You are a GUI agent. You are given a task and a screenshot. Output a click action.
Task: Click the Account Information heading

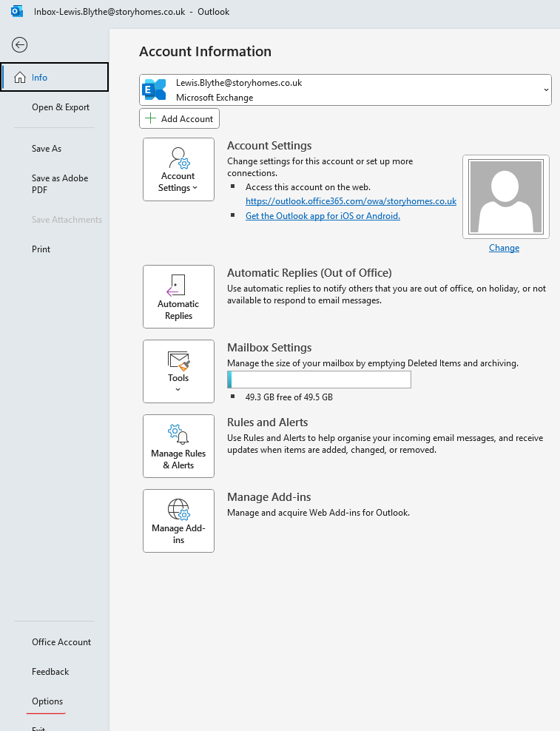(205, 51)
